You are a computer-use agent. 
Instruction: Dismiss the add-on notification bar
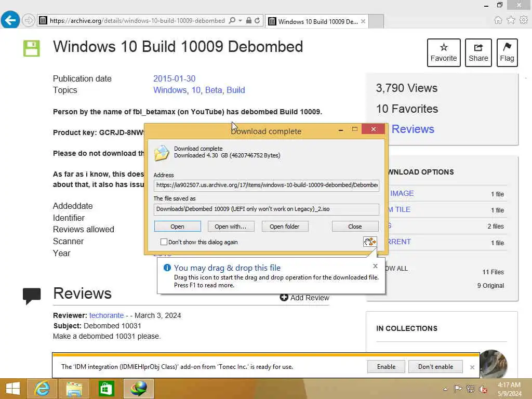point(472,367)
